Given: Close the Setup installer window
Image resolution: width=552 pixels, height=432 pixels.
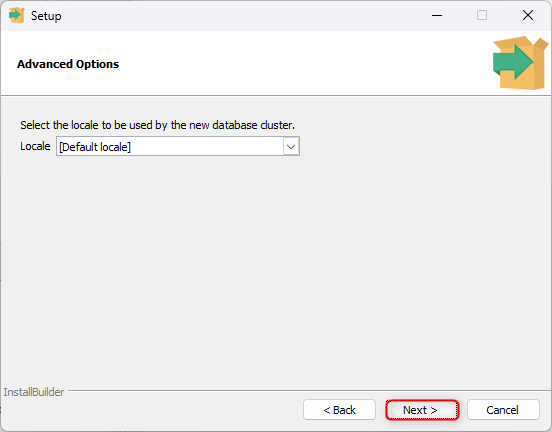Looking at the screenshot, I should [528, 15].
